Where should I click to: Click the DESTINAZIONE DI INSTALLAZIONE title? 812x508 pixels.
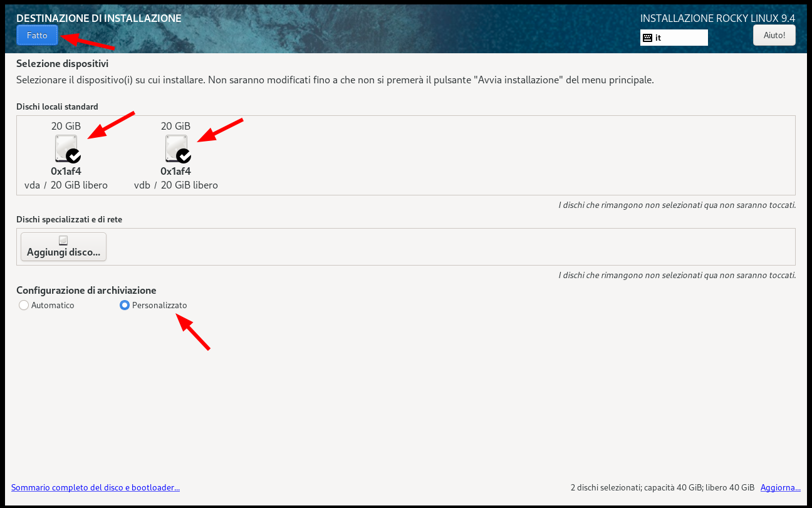pos(99,18)
